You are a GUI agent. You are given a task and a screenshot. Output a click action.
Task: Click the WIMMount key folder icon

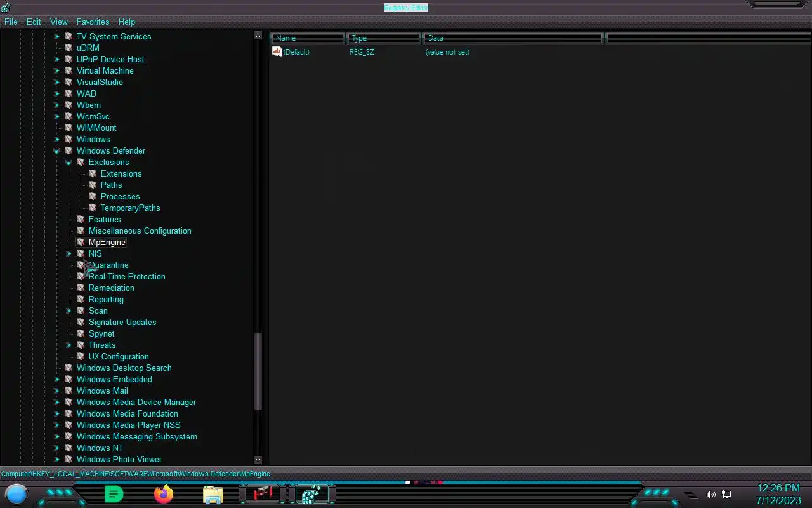point(69,128)
